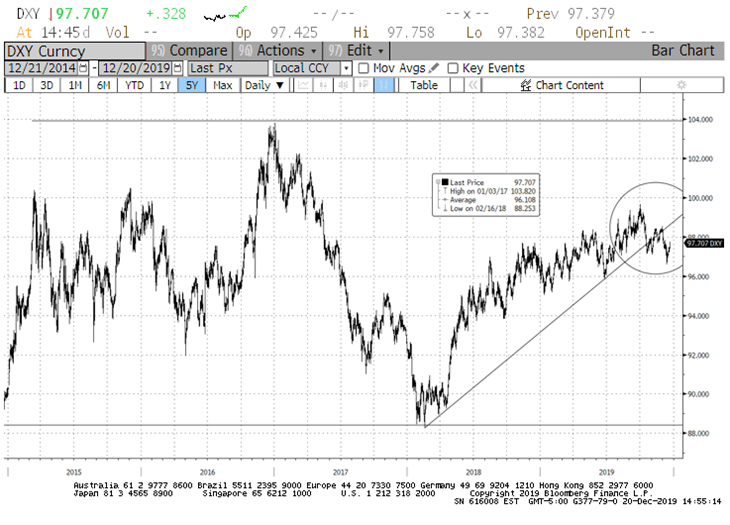Image resolution: width=730 pixels, height=525 pixels.
Task: Select the YTD range tab
Action: (134, 85)
